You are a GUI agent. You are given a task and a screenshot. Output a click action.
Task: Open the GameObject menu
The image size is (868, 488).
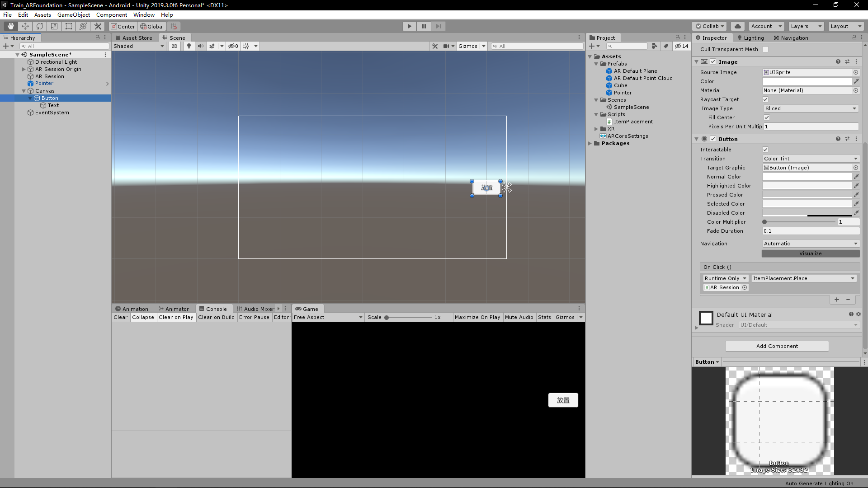(x=74, y=15)
